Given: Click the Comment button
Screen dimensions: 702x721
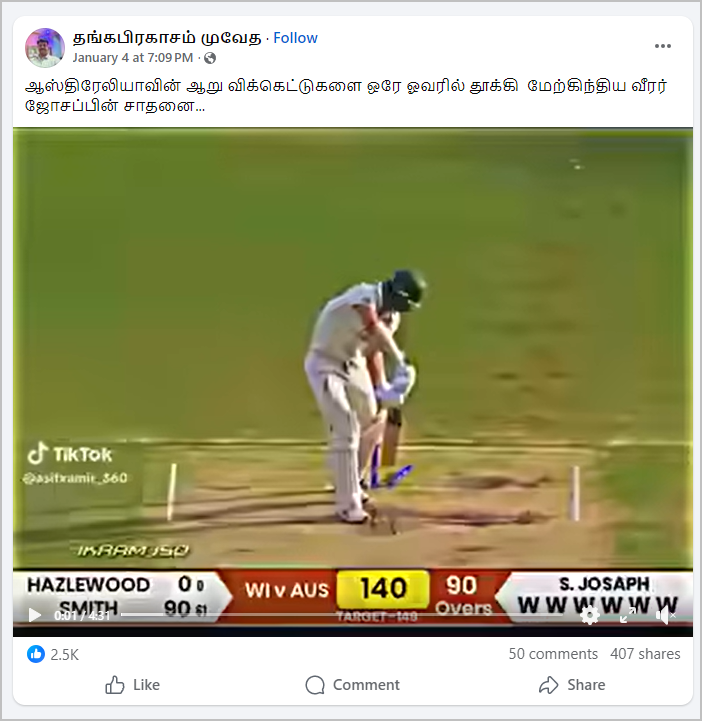Looking at the screenshot, I should click(353, 685).
